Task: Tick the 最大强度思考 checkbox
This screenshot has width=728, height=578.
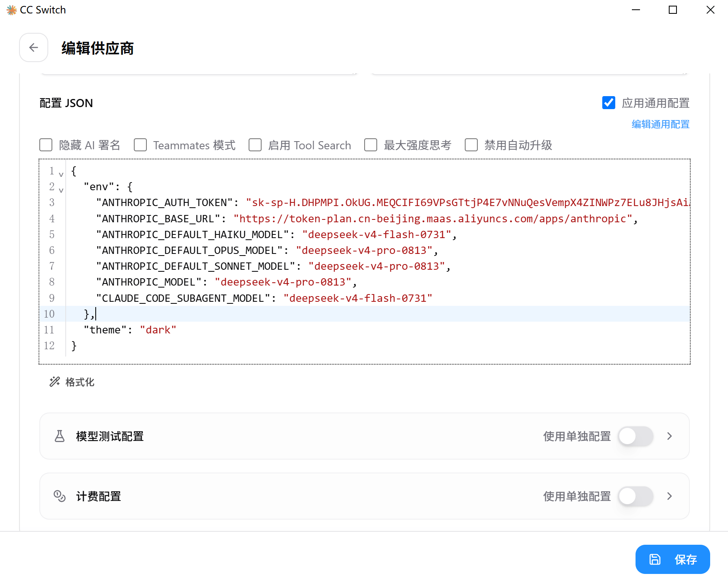Action: pos(371,145)
